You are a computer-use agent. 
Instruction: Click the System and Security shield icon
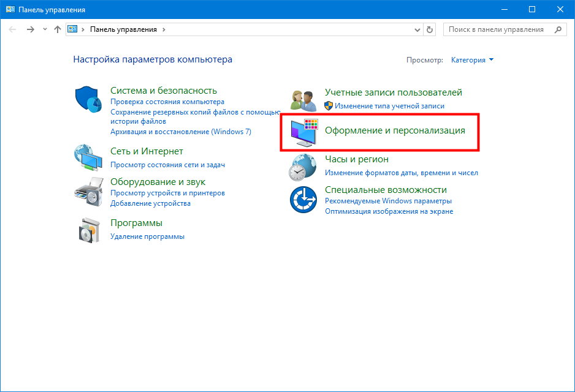[88, 100]
